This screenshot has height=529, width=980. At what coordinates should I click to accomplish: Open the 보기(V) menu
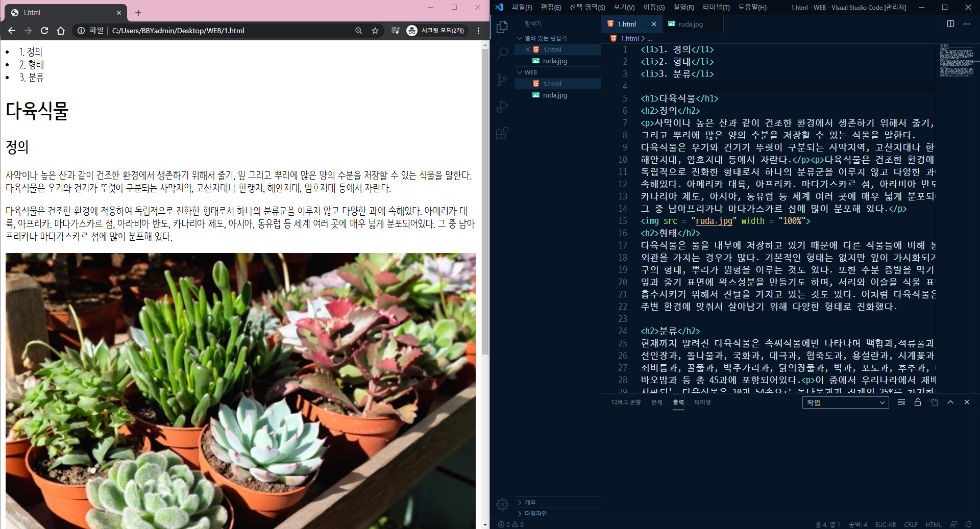[624, 7]
